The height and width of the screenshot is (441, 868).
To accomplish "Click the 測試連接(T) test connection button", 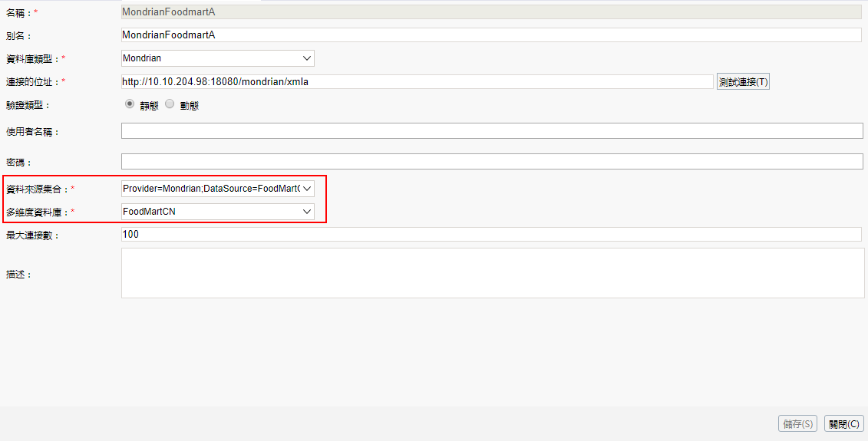I will click(x=743, y=82).
